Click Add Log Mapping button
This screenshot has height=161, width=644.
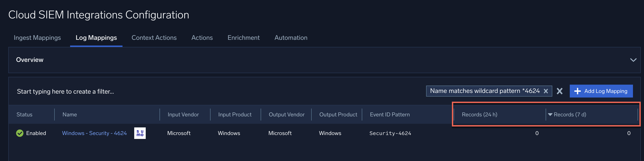(601, 91)
